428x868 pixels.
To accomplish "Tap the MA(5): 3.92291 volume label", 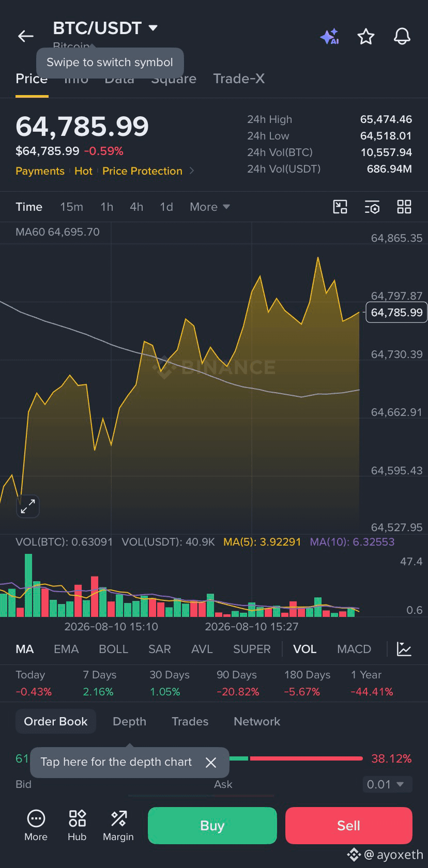I will click(x=262, y=542).
